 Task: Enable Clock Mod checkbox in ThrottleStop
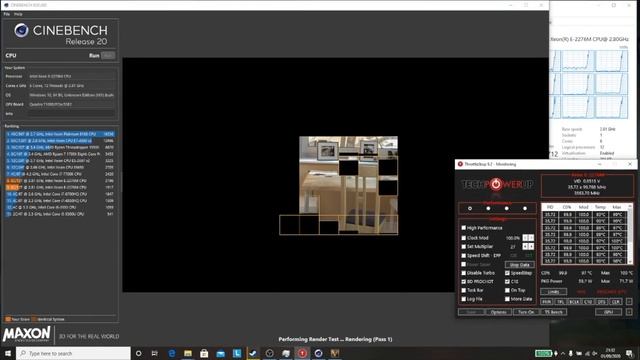464,238
